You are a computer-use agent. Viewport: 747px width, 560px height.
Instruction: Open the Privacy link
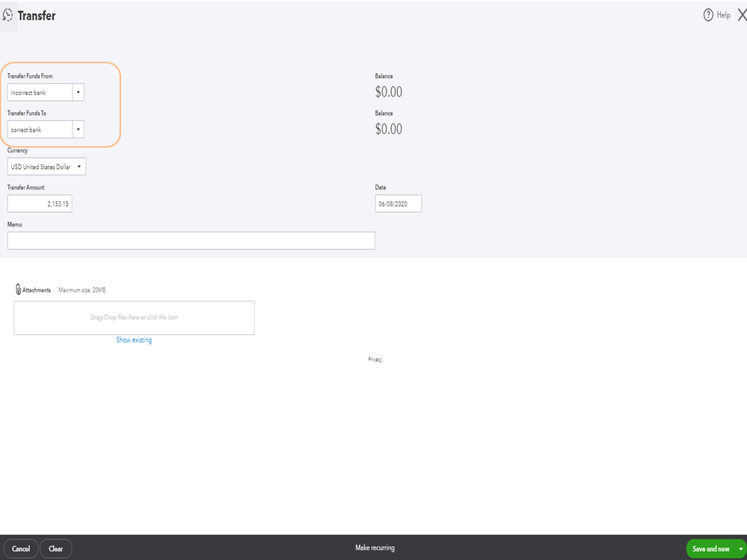[375, 360]
